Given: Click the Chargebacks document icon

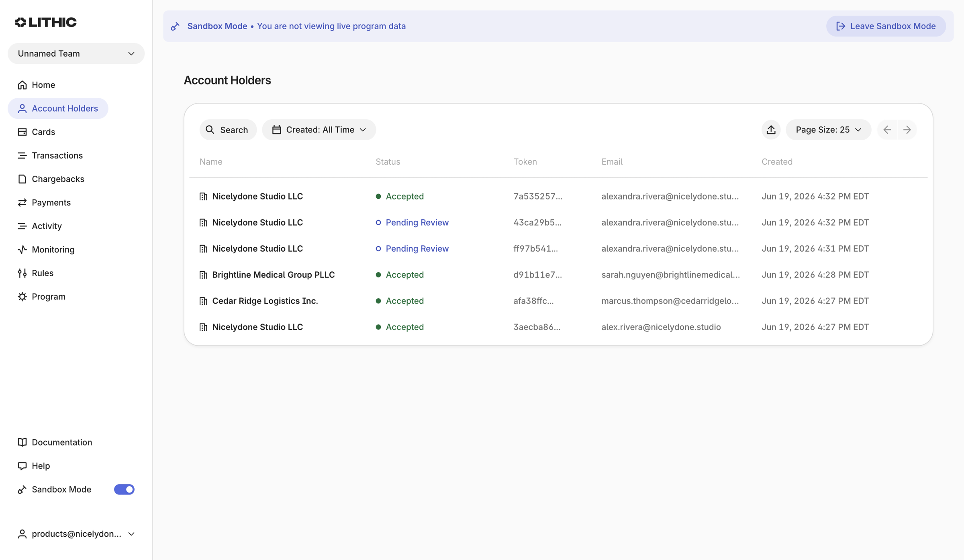Looking at the screenshot, I should (x=22, y=179).
